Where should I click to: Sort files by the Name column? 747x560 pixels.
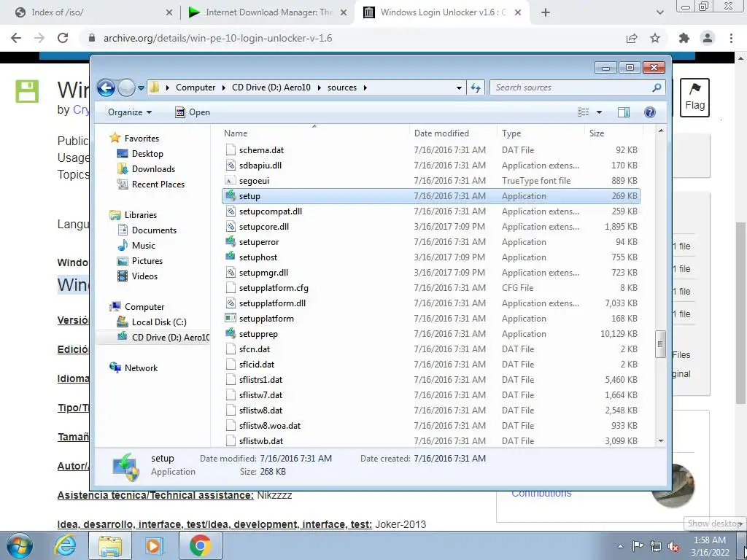coord(315,133)
